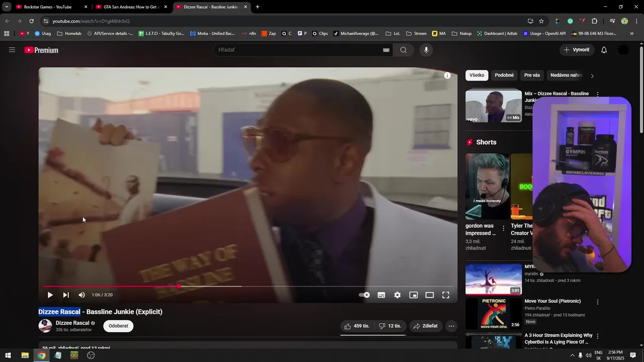Start voice search with microphone icon

[426, 50]
